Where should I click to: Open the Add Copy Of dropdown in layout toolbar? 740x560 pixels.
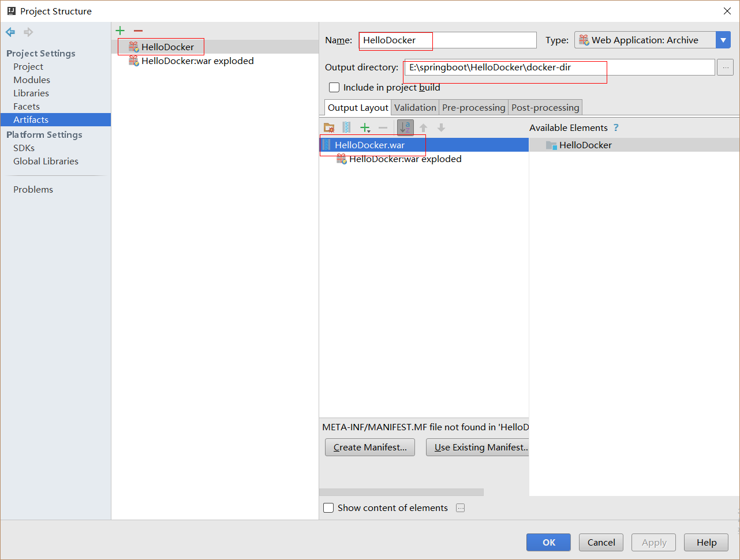tap(365, 127)
